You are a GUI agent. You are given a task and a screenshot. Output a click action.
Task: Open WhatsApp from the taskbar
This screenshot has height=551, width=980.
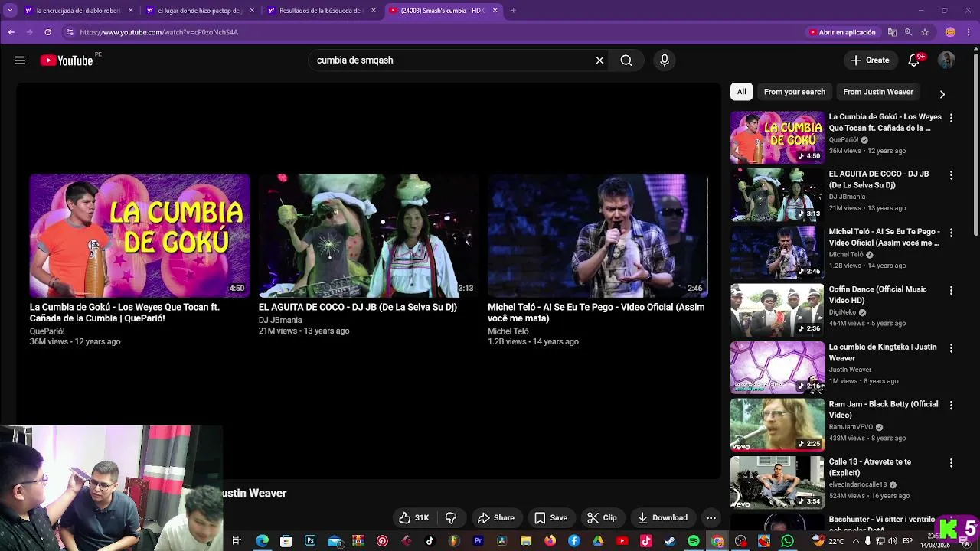[x=788, y=541]
